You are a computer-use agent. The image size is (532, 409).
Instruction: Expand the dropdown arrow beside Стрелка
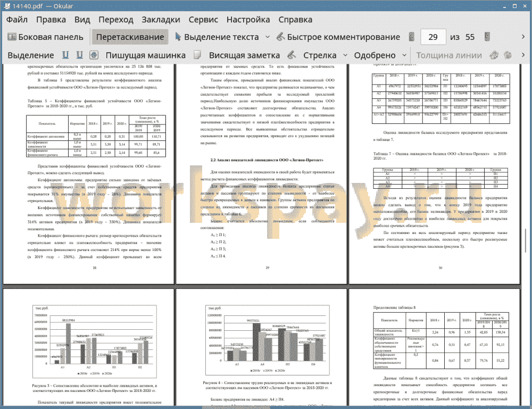tap(345, 55)
